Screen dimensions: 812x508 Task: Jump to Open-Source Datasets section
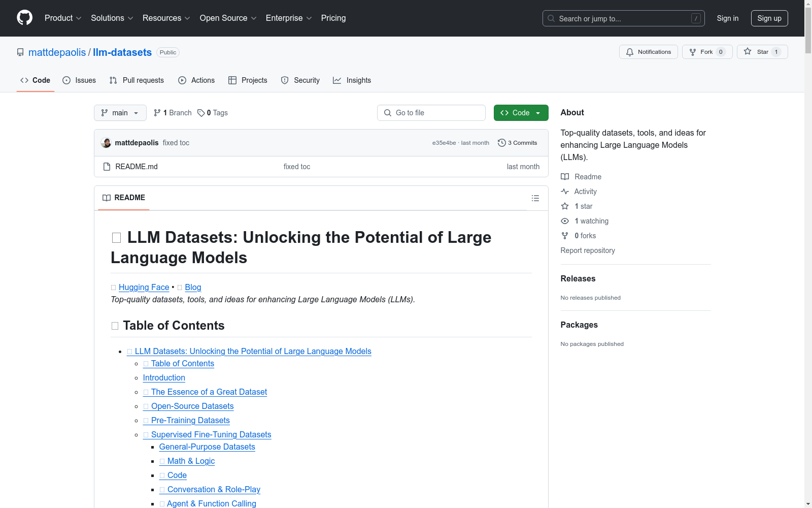click(188, 406)
